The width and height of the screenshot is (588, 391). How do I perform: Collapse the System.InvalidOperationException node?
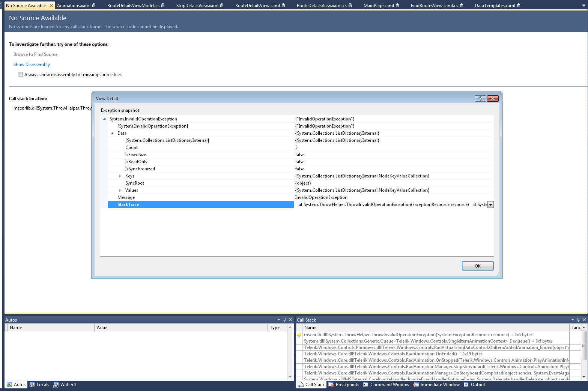click(x=104, y=119)
